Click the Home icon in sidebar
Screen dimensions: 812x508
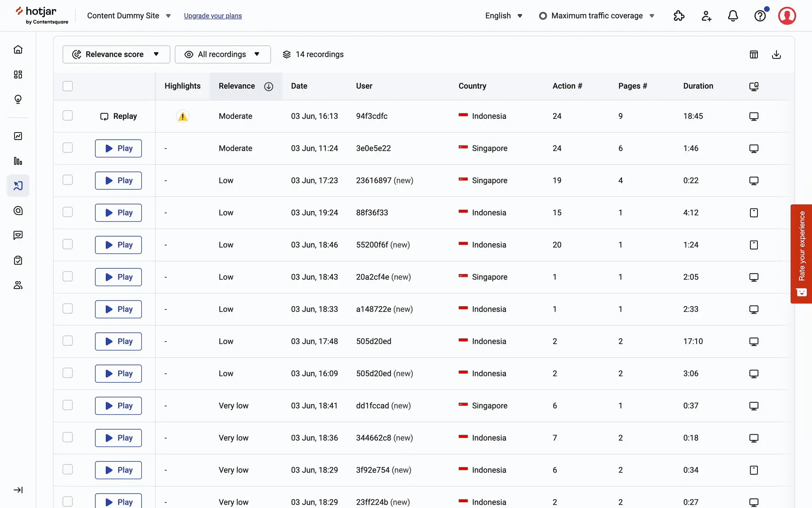click(x=18, y=50)
